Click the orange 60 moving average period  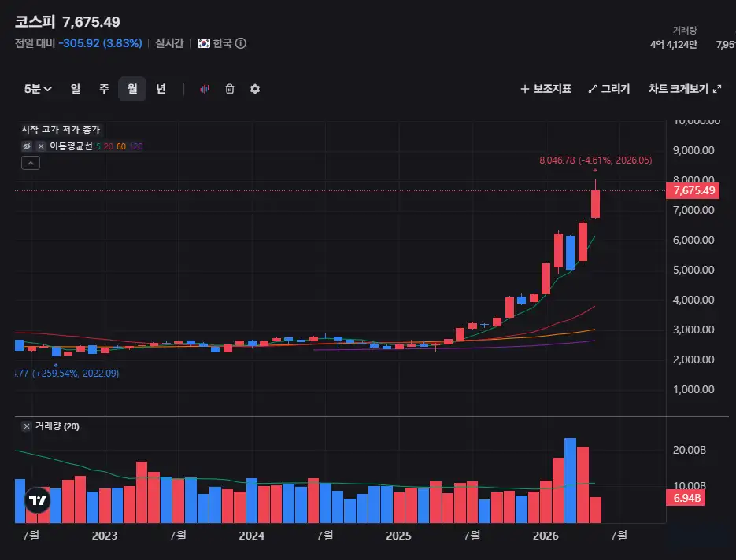(121, 146)
